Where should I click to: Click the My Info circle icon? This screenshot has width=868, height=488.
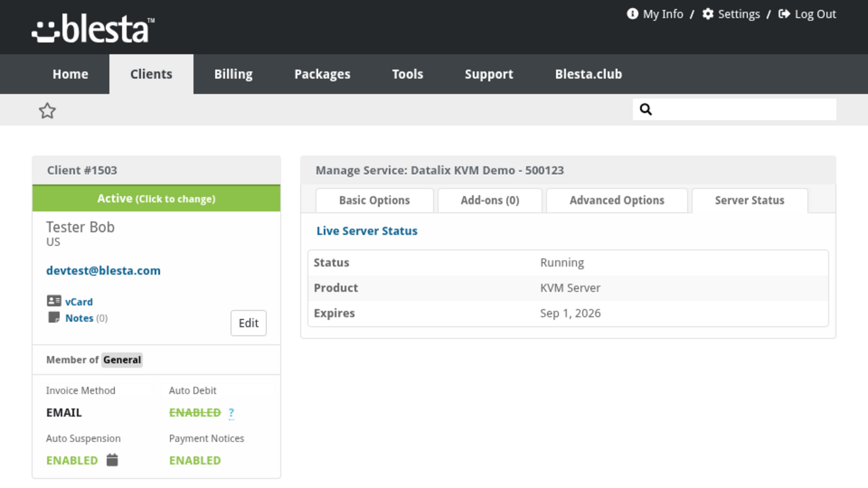[x=632, y=14]
